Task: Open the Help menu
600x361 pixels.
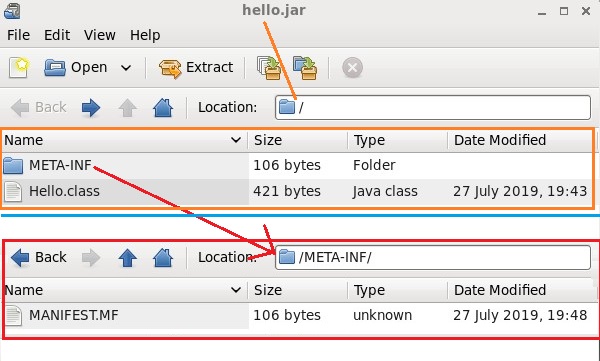Action: coord(145,35)
